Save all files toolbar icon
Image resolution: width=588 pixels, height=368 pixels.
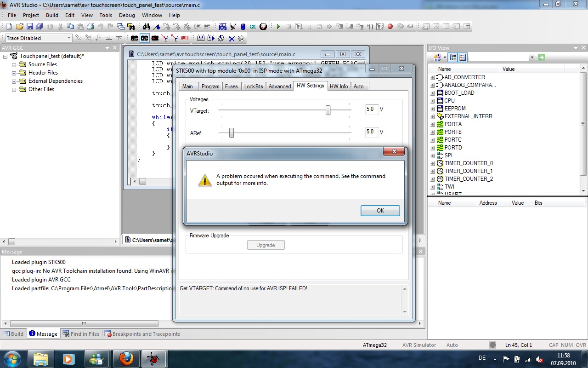(x=40, y=26)
